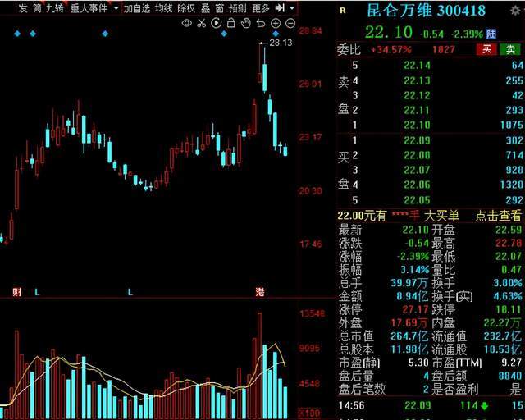Open settings gear beside stock name
This screenshot has height=420, width=525.
515,11
